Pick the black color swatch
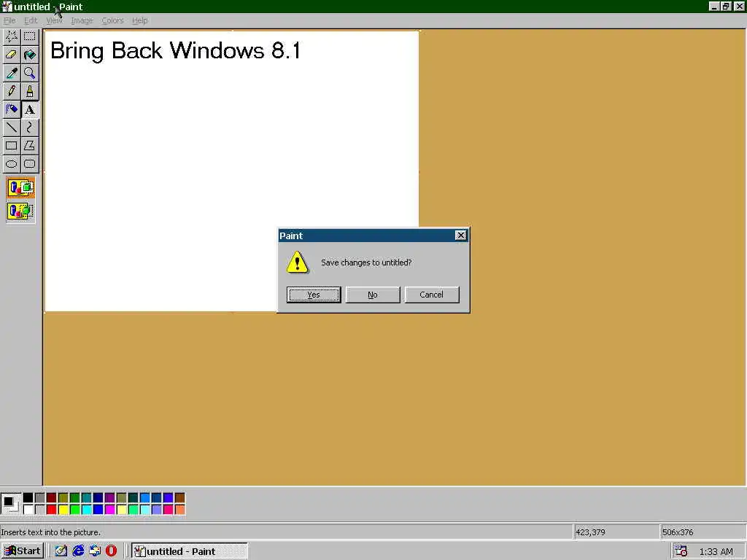 pos(28,498)
